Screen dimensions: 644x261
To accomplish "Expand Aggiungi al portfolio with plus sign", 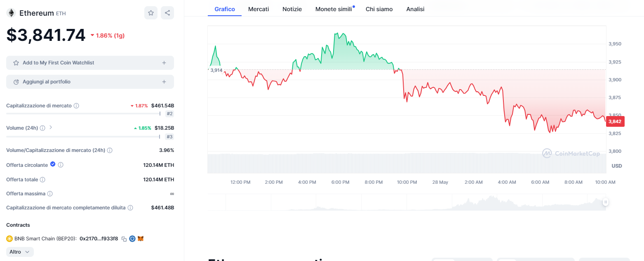I will (x=164, y=82).
